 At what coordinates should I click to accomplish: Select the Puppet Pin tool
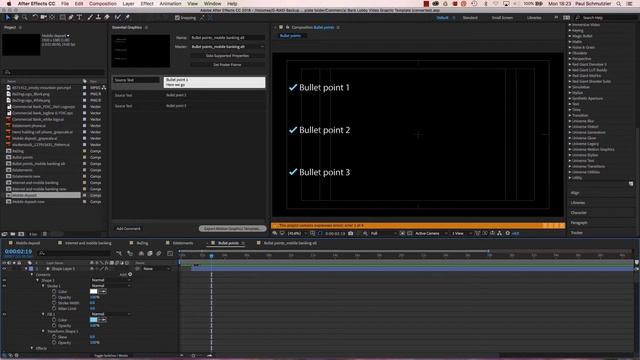tap(127, 17)
